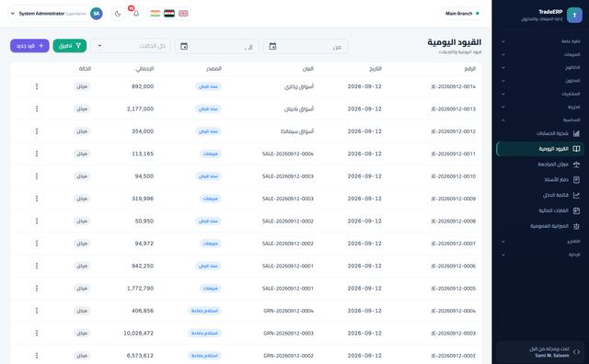Click the green filter apply button
589x364 pixels.
pyautogui.click(x=70, y=46)
